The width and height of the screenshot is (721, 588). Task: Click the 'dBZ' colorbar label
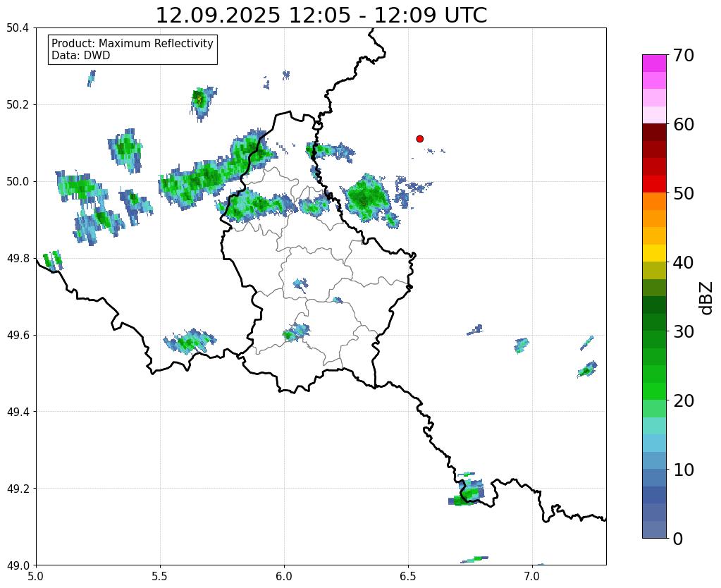click(707, 298)
